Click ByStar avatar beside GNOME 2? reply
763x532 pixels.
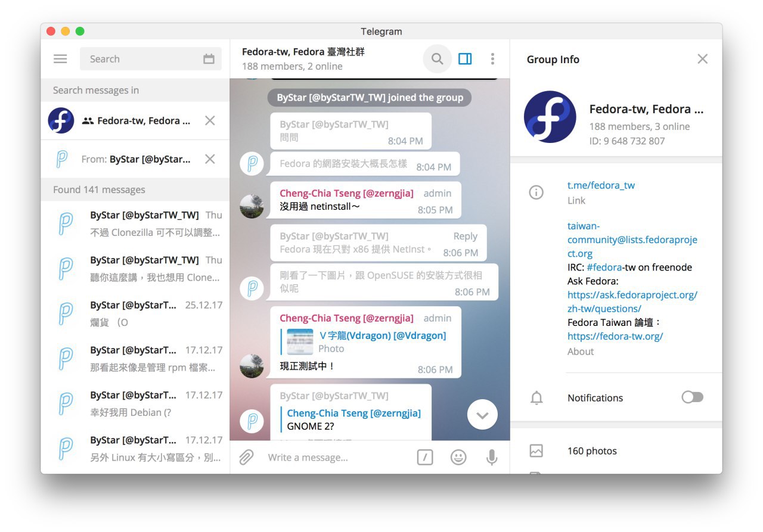tap(252, 421)
